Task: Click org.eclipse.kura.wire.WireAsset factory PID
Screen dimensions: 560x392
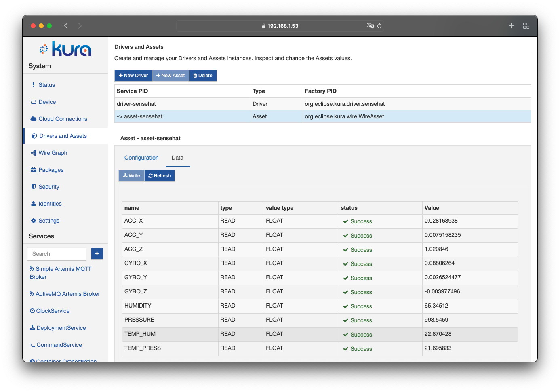Action: [x=344, y=116]
